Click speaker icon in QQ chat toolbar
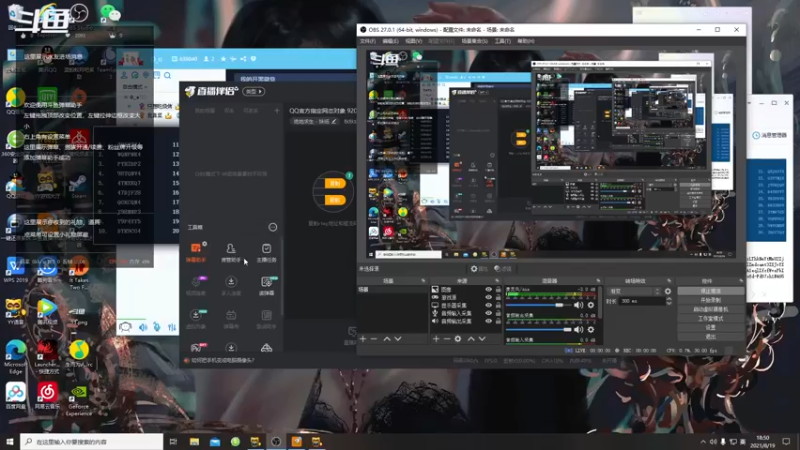800x450 pixels. pyautogui.click(x=143, y=327)
